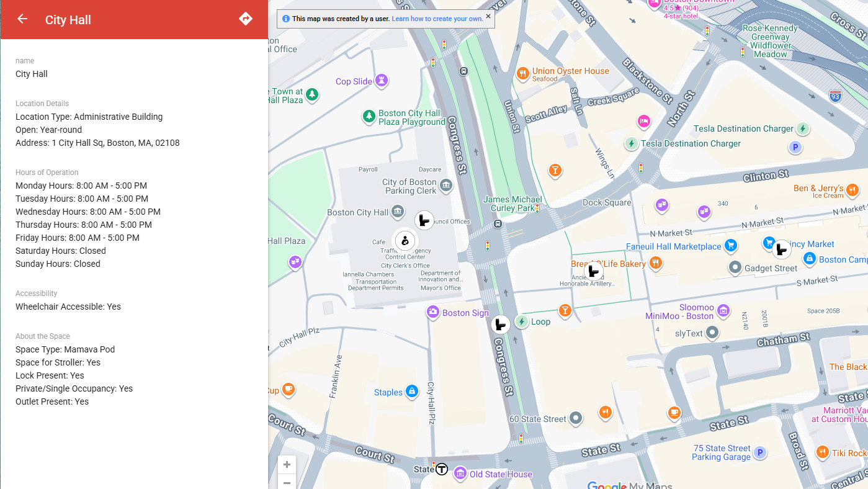Click the Boston Camp lock icon
The image size is (868, 489).
point(809,259)
